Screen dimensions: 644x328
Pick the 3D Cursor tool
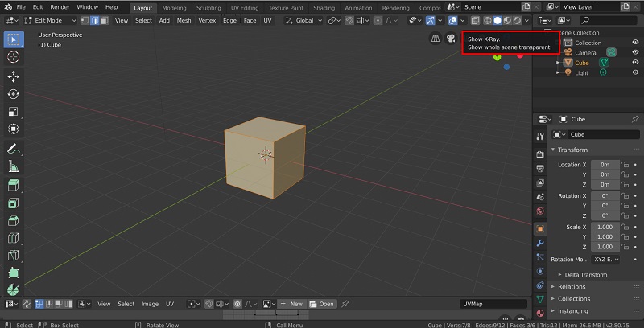(13, 57)
